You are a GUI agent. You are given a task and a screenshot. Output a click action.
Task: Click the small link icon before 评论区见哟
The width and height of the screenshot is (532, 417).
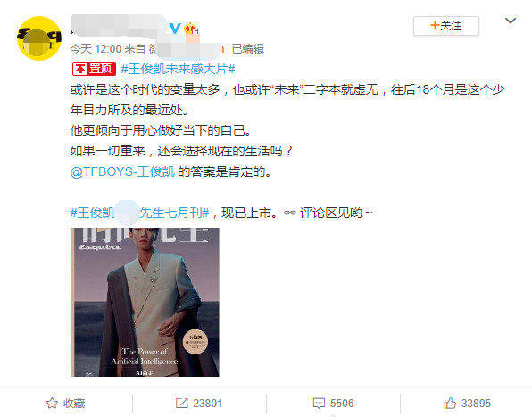point(290,213)
